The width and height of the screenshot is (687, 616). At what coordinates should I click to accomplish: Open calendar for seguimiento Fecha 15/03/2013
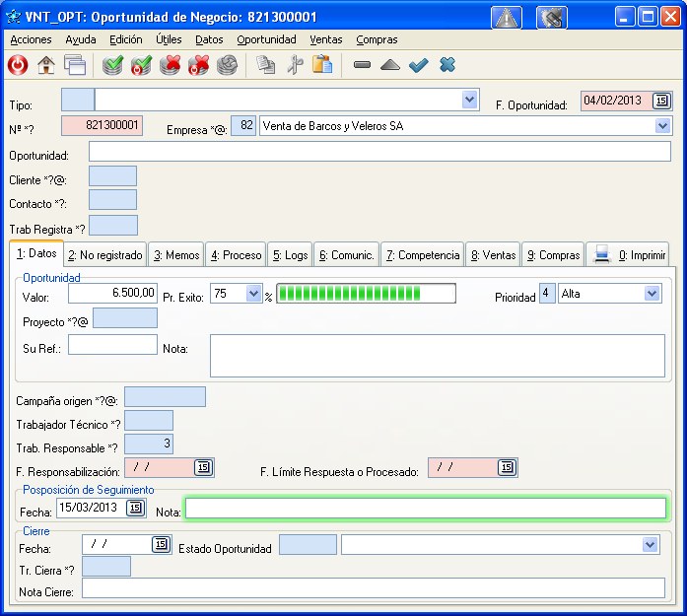point(135,508)
